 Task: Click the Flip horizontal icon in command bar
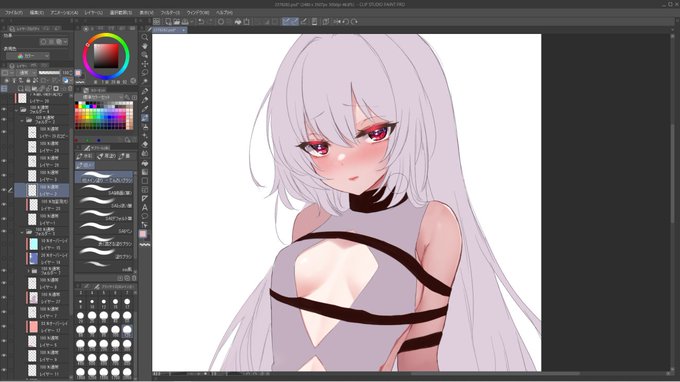337,21
